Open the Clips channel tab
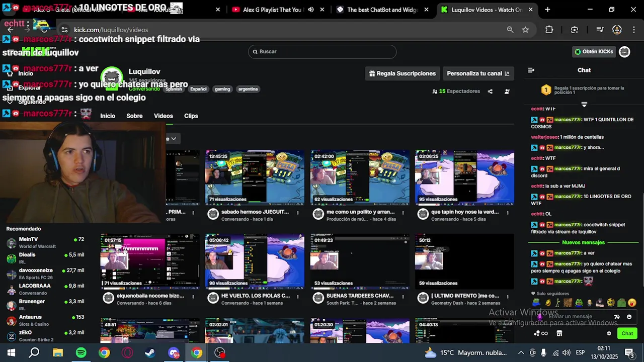The image size is (644, 362). tap(191, 116)
